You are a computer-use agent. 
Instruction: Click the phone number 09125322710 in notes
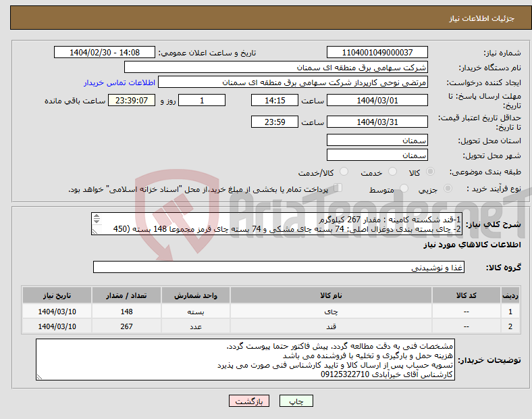(x=345, y=374)
